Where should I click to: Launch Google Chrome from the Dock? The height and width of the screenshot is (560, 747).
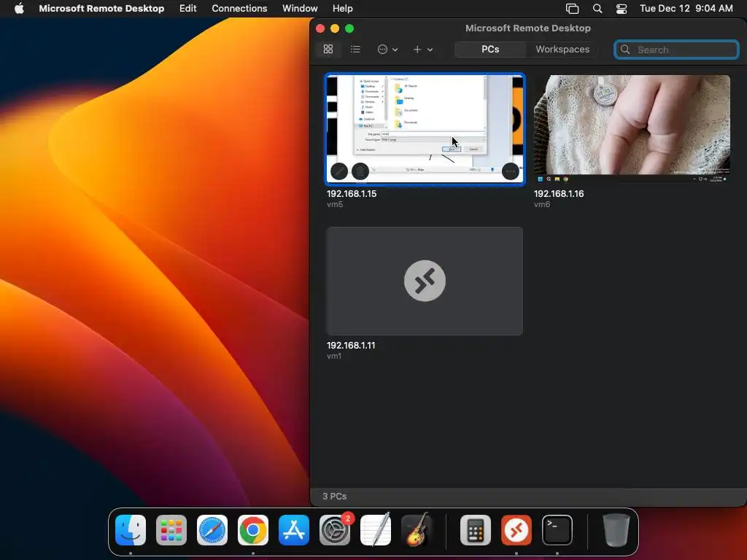tap(253, 530)
